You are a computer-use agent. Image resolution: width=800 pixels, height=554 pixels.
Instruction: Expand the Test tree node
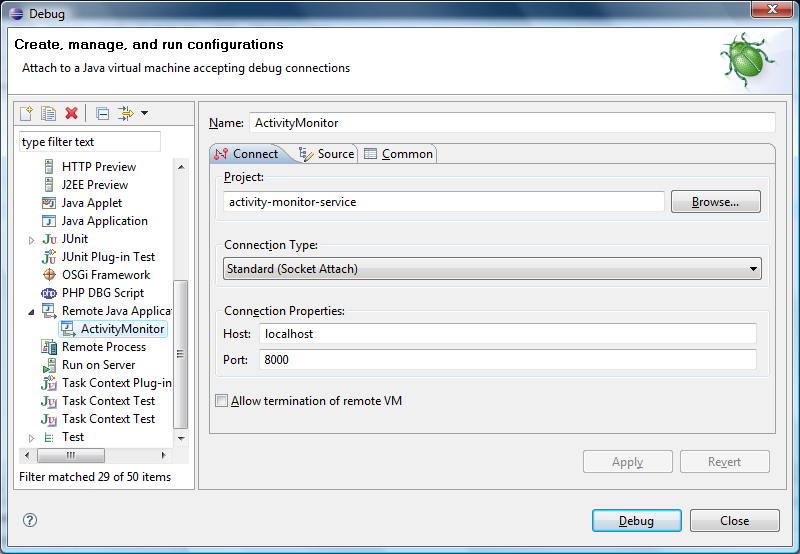(x=31, y=438)
